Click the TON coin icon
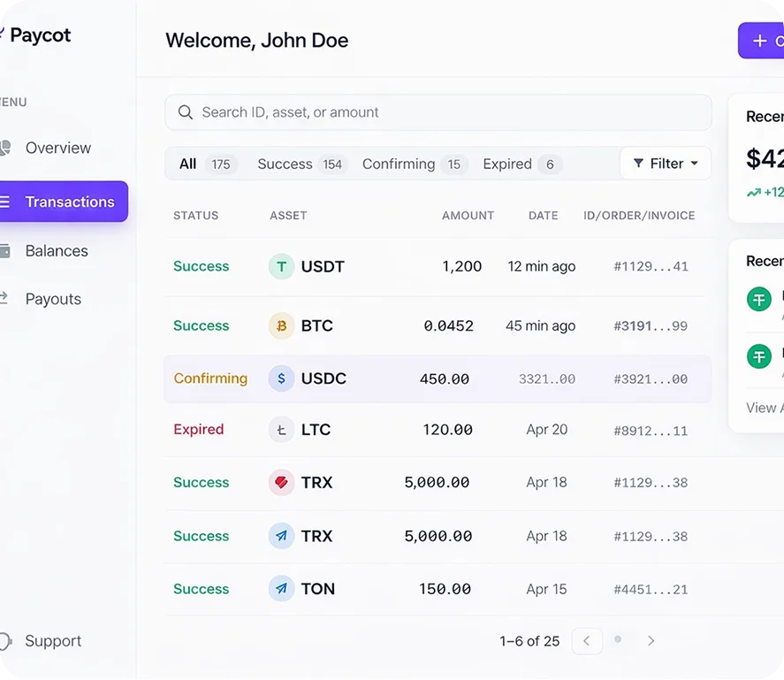Viewport: 784px width, 680px height. (281, 589)
